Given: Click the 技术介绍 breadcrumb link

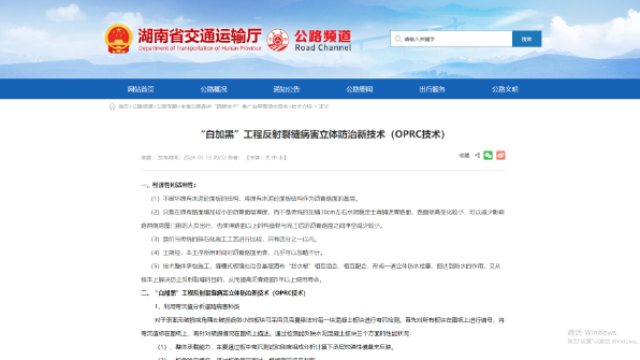Looking at the screenshot, I should pos(302,107).
